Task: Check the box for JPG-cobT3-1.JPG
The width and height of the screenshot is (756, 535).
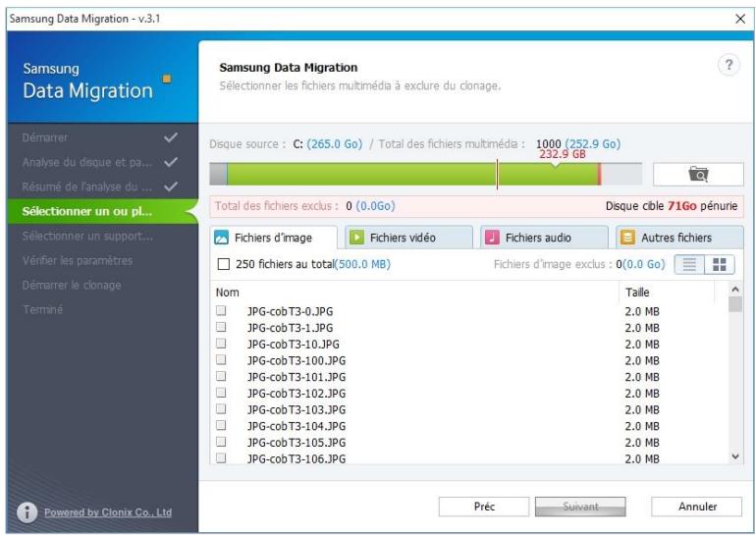Action: (221, 327)
